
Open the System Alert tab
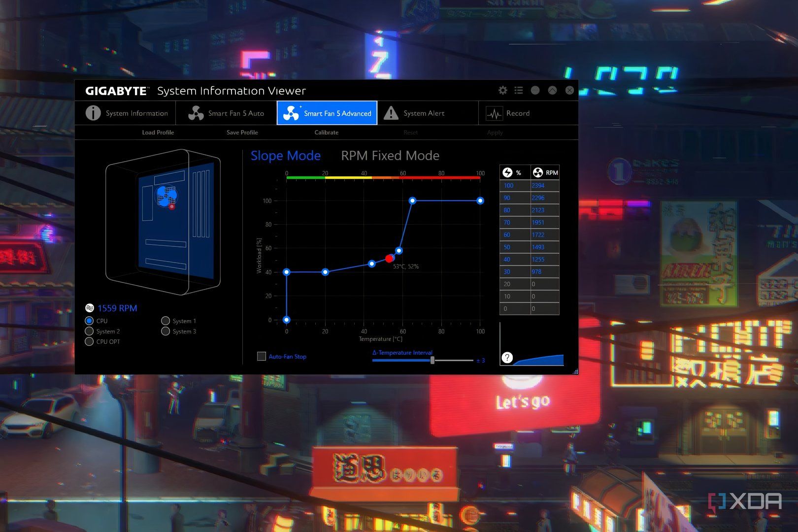coord(414,113)
